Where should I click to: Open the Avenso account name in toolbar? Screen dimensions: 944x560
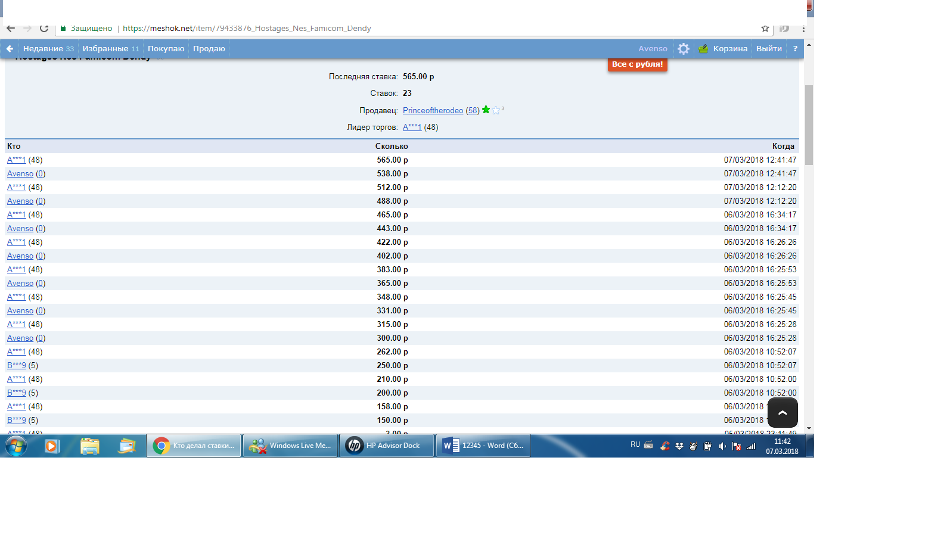coord(653,49)
